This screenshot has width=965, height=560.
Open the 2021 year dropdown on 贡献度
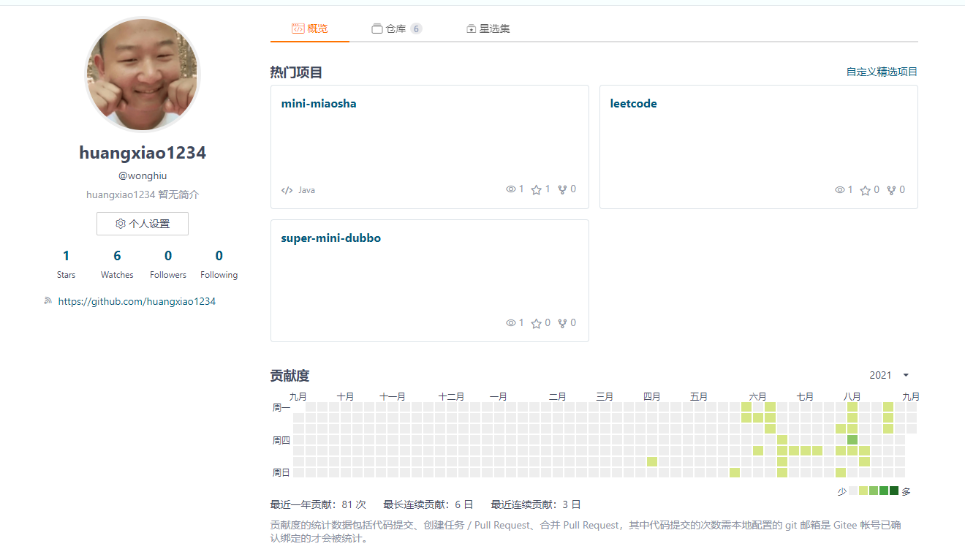(890, 374)
